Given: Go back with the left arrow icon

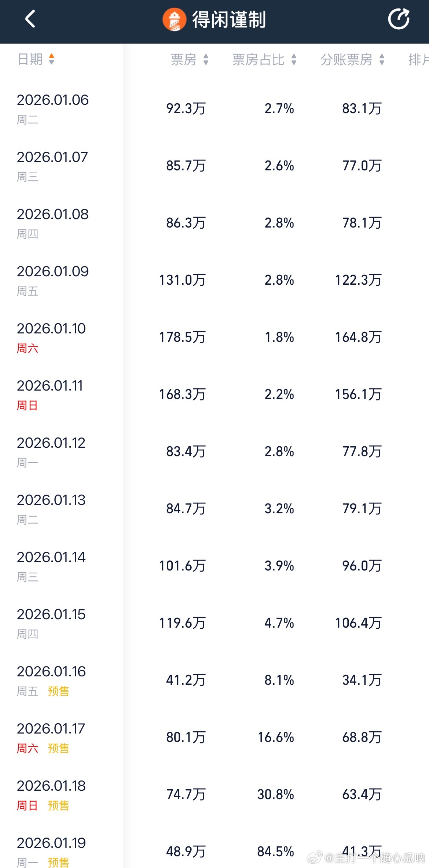Looking at the screenshot, I should [x=30, y=19].
